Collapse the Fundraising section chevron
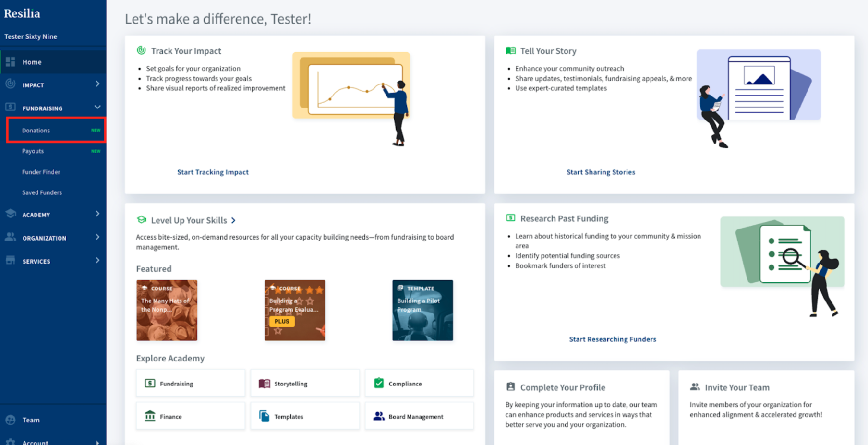The width and height of the screenshot is (868, 445). coord(97,107)
